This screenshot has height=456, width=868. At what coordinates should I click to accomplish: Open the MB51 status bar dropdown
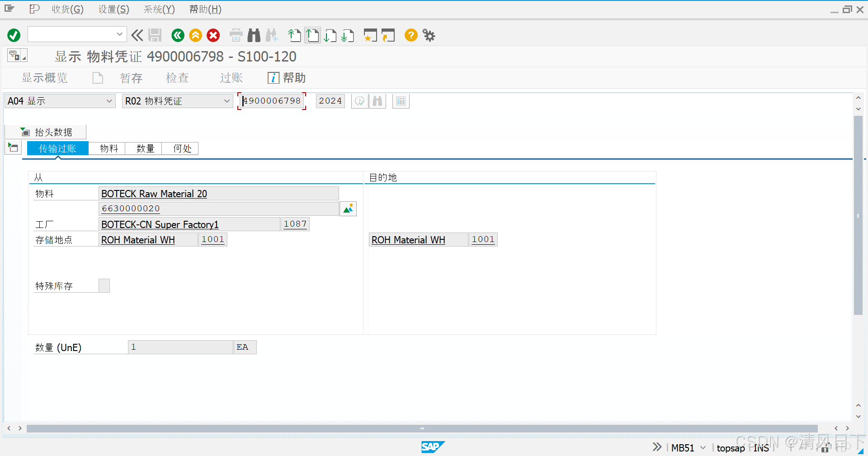(x=703, y=448)
